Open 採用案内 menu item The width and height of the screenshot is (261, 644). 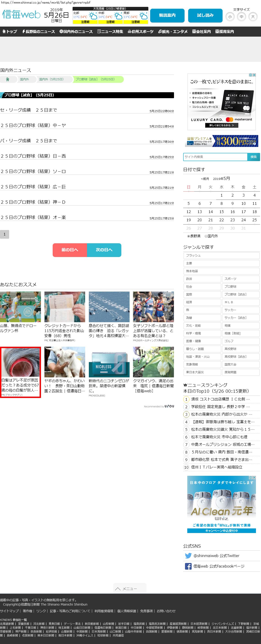point(225,32)
